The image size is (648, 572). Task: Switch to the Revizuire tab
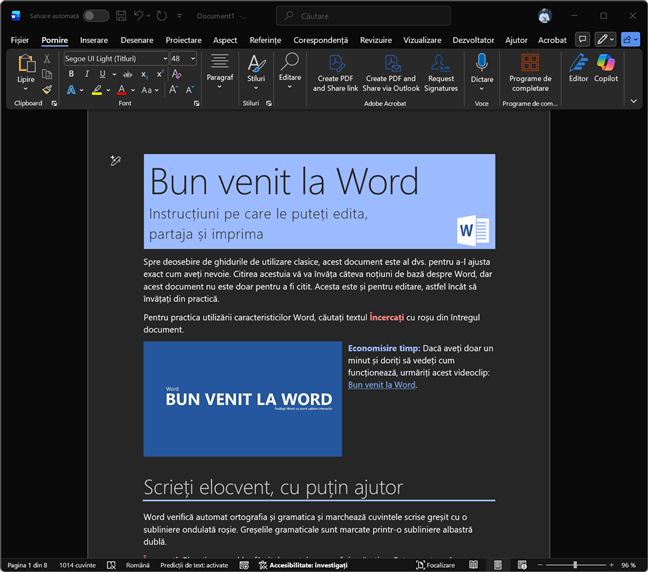click(x=376, y=40)
